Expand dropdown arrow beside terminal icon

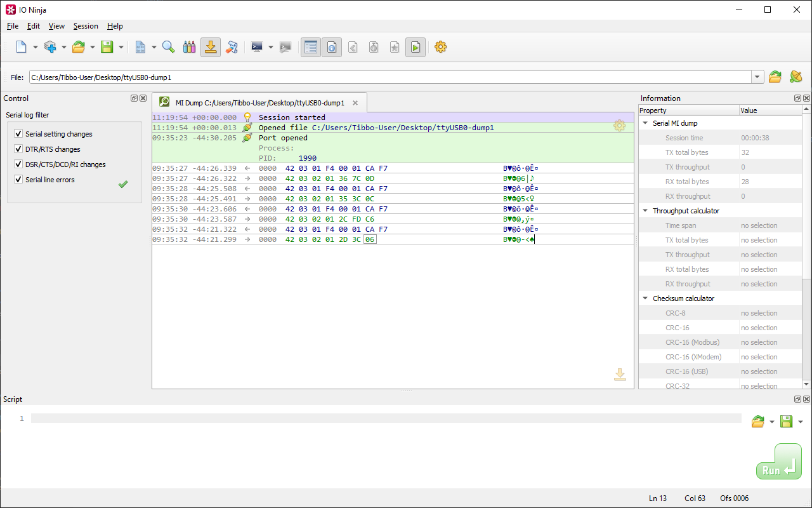point(271,47)
